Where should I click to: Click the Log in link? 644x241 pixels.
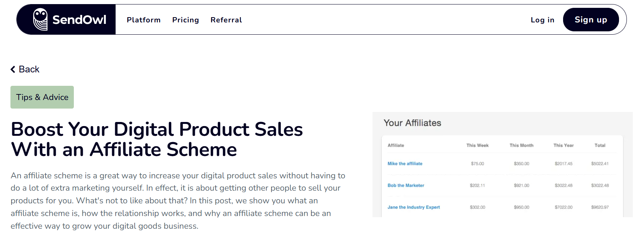[543, 20]
